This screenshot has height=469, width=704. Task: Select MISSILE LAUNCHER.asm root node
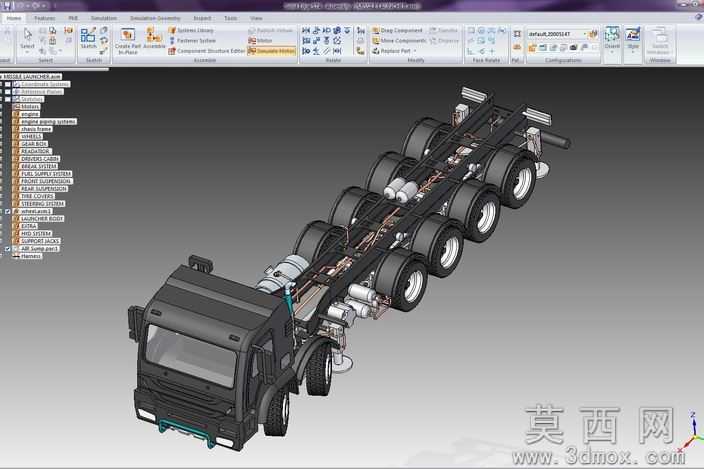(x=32, y=77)
